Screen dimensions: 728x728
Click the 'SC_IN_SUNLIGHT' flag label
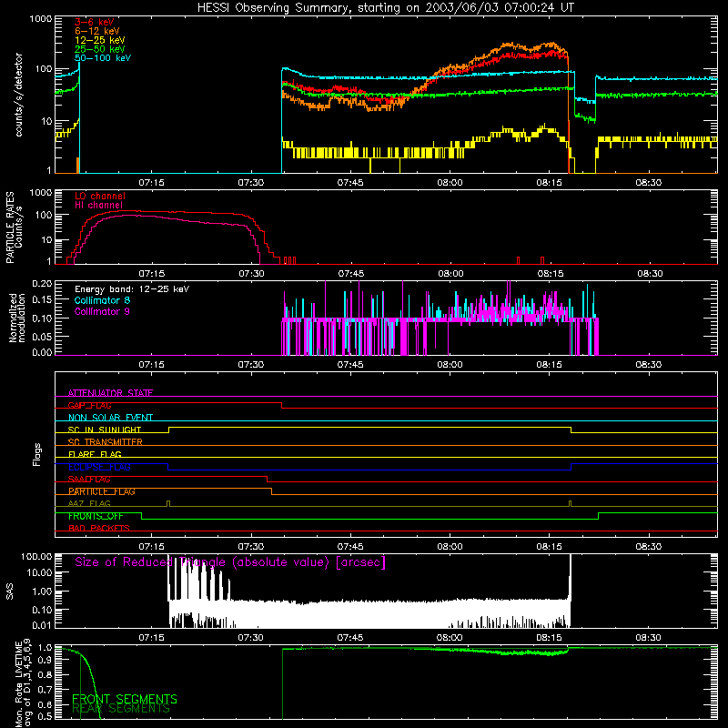(105, 430)
